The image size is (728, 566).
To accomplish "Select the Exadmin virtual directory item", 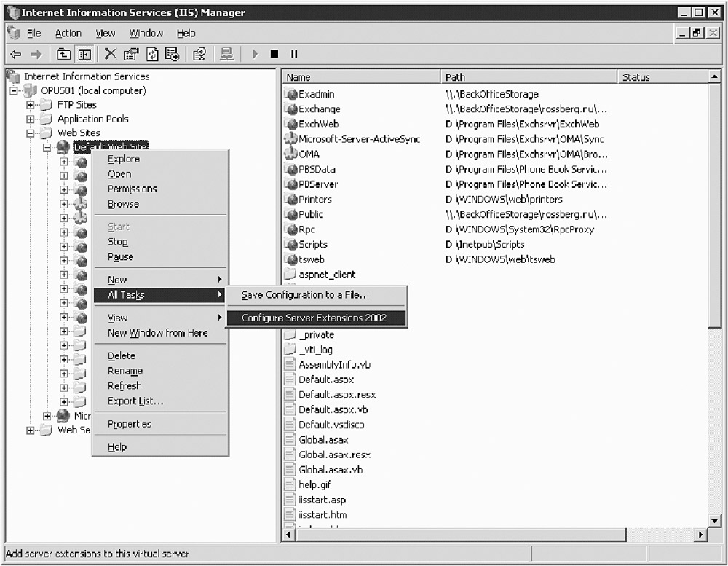I will [316, 94].
